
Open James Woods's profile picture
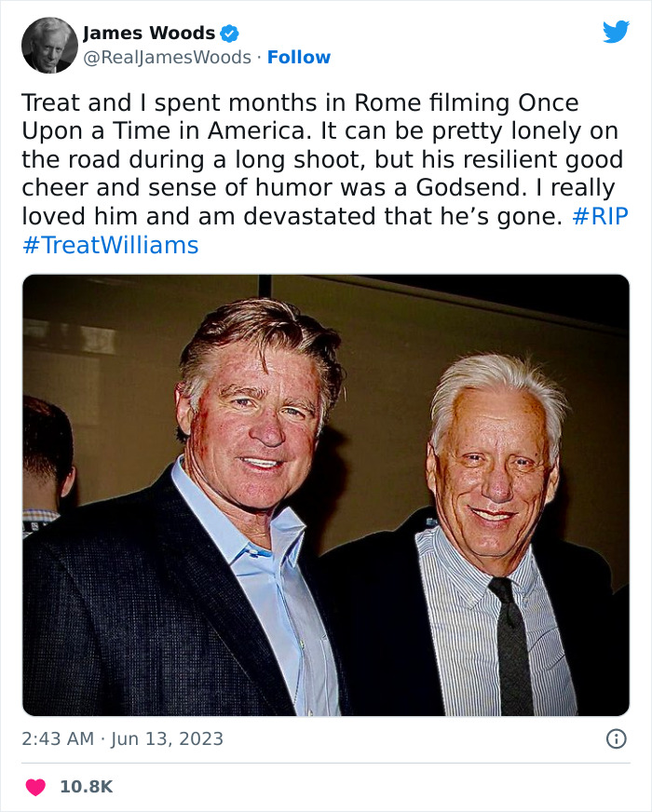[48, 44]
